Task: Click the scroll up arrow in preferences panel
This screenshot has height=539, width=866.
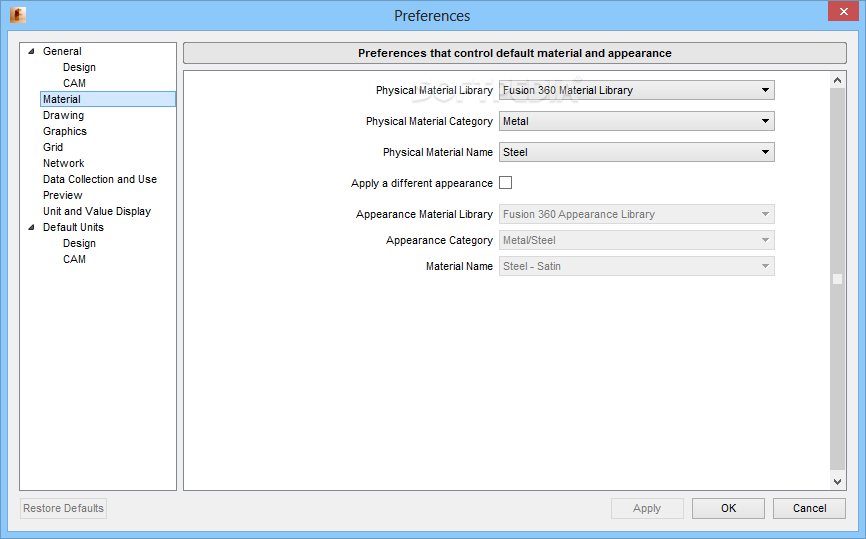Action: tap(837, 81)
